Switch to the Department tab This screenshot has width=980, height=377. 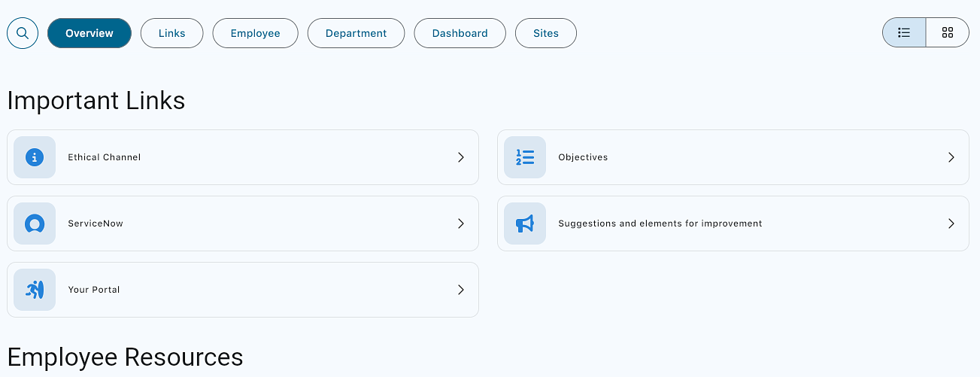[357, 33]
